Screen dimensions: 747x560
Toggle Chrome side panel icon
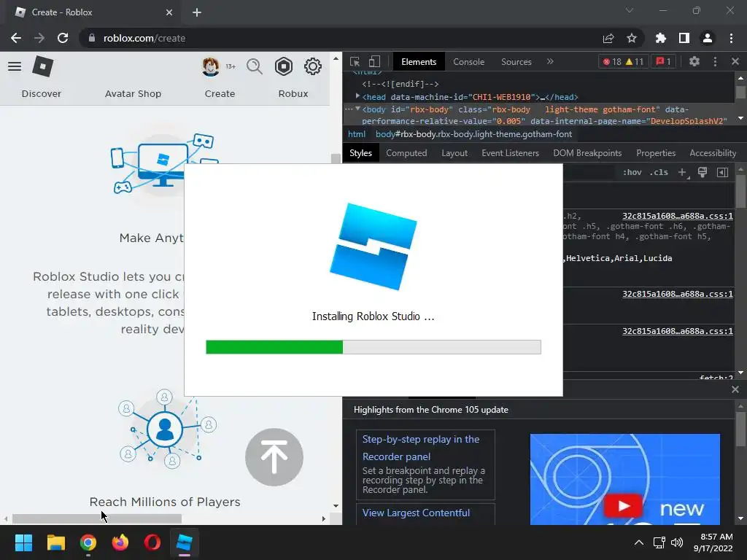point(684,38)
